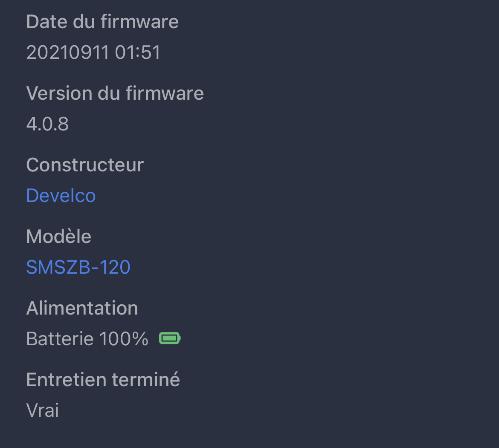499x448 pixels.
Task: Click the firmware time value 01:51
Action: [138, 52]
